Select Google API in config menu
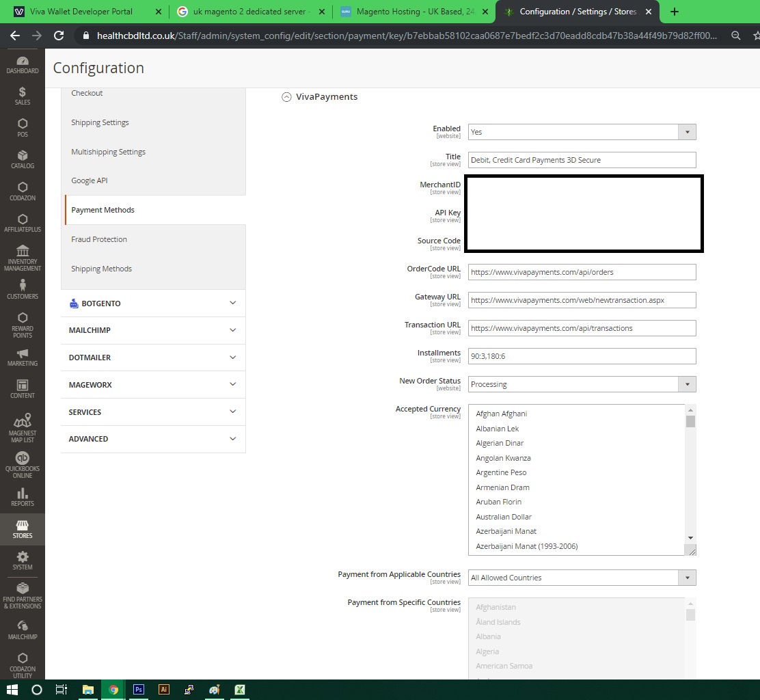This screenshot has height=700, width=760. [89, 180]
